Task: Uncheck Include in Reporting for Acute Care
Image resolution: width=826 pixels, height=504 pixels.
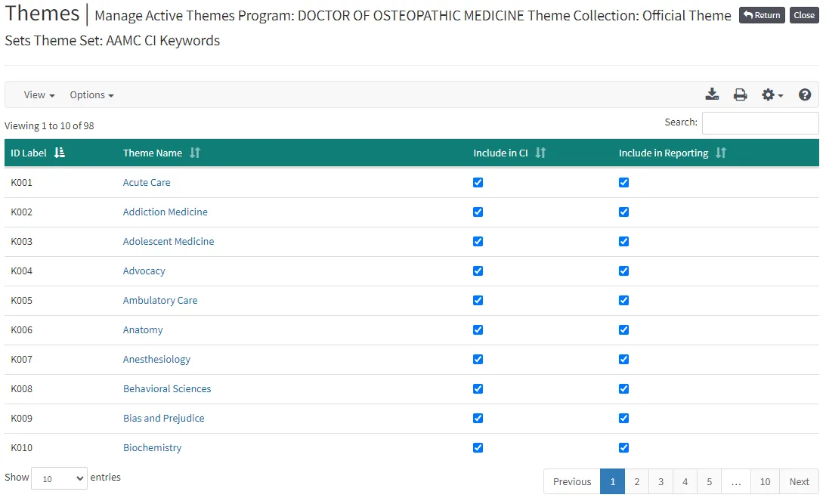Action: (623, 182)
